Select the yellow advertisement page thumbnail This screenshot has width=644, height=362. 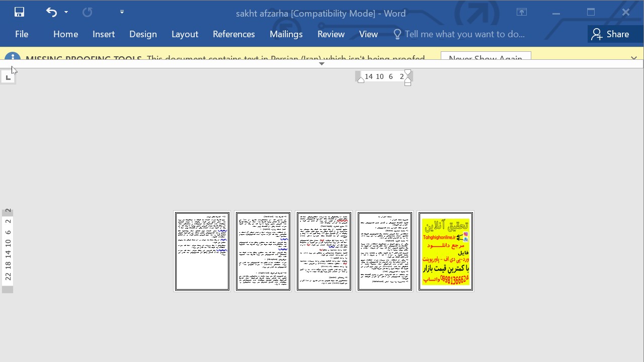click(445, 251)
